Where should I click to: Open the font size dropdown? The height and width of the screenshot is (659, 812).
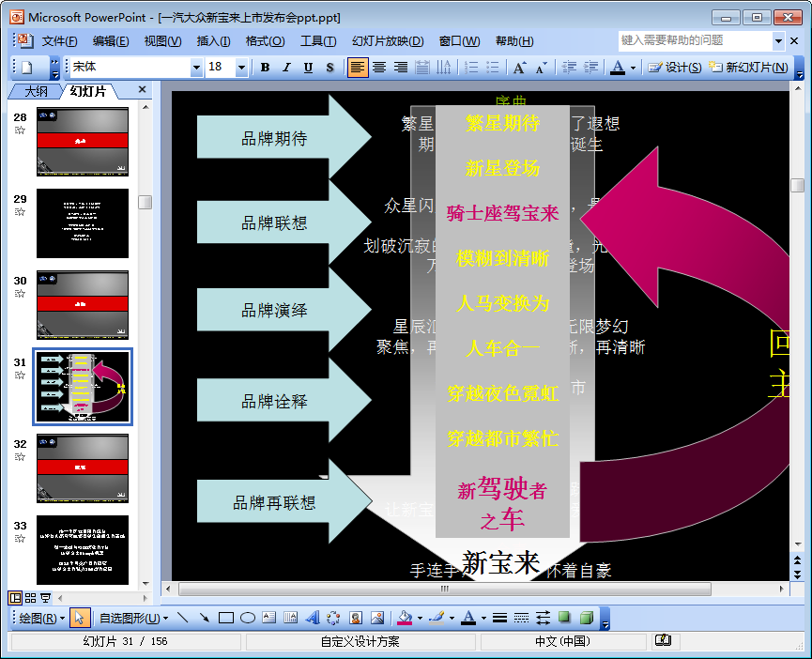pyautogui.click(x=241, y=68)
